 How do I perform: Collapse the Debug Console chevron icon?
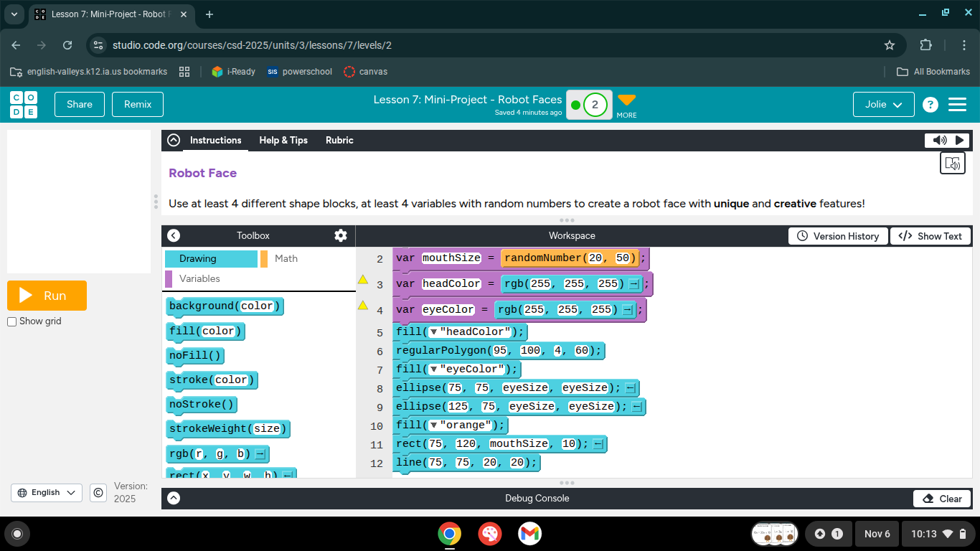click(x=174, y=498)
